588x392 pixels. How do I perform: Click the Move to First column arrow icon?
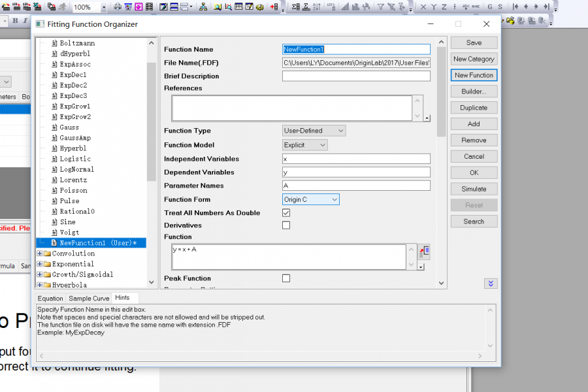pyautogui.click(x=515, y=7)
